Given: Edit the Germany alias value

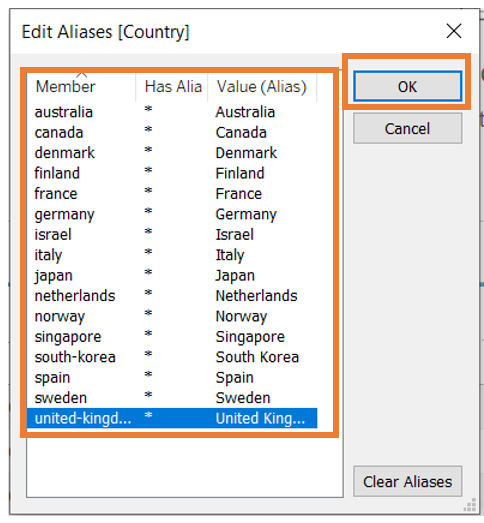Looking at the screenshot, I should pyautogui.click(x=246, y=214).
